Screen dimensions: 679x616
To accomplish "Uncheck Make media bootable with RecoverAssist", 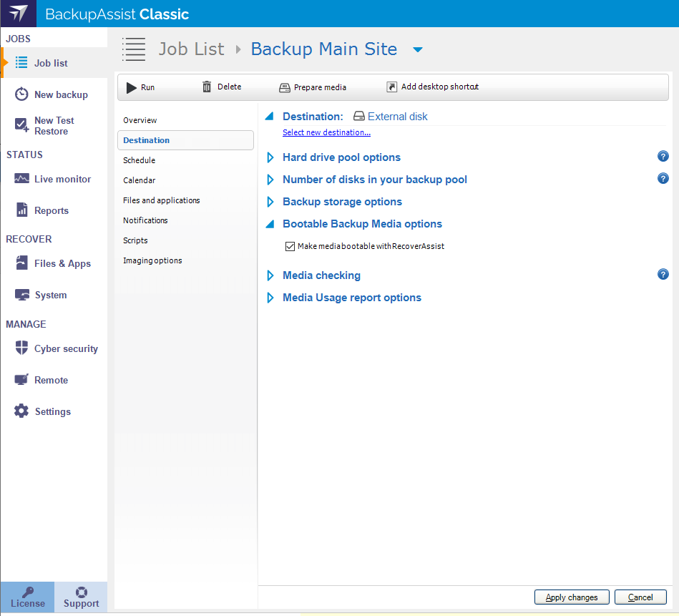I will pos(290,246).
